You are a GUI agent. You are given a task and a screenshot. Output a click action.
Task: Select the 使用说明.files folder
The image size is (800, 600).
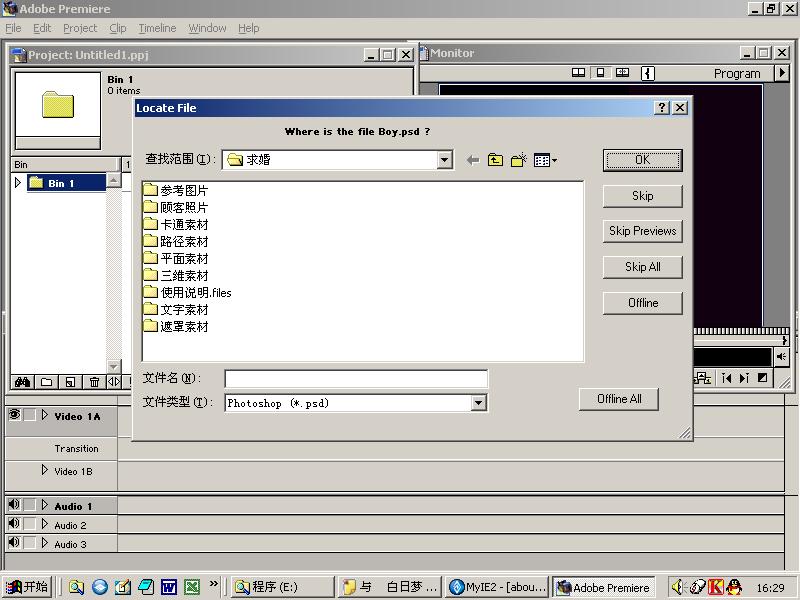pyautogui.click(x=188, y=292)
